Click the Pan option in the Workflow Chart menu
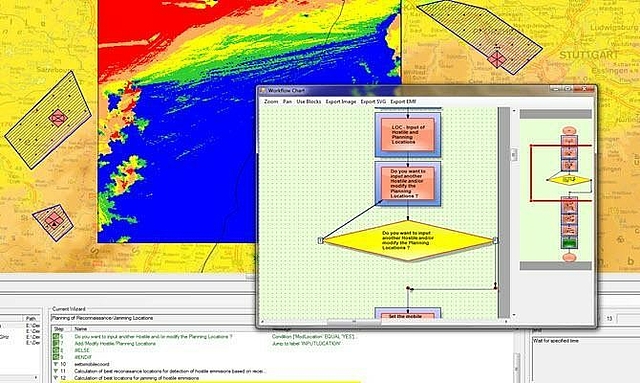This screenshot has height=383, width=640. (x=287, y=101)
